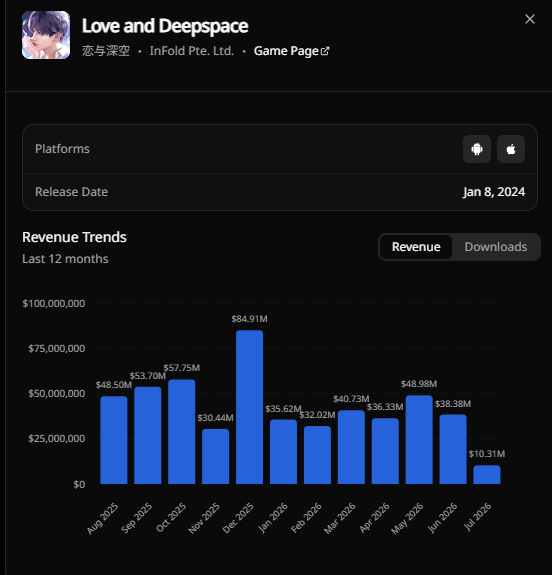
Task: Click the $32.02M value label
Action: pos(317,415)
